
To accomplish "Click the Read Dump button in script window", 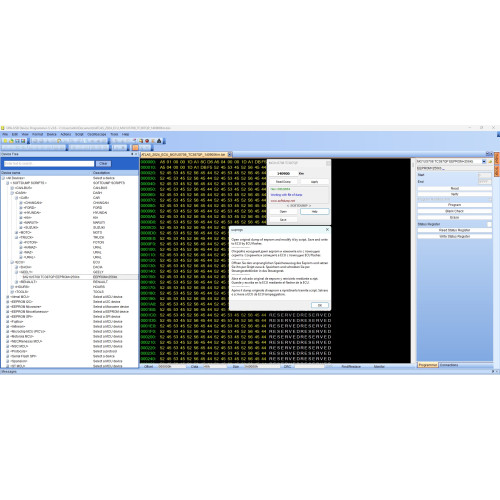I will pyautogui.click(x=283, y=182).
